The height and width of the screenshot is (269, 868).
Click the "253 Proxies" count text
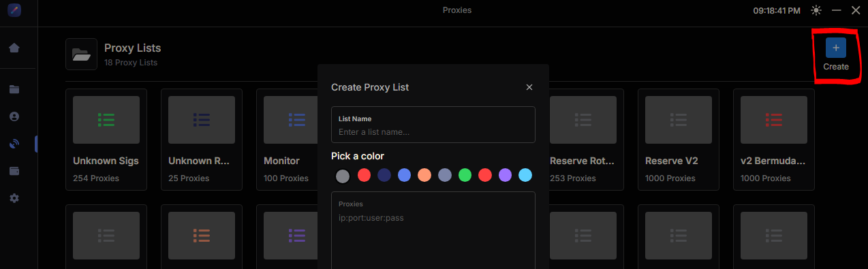573,178
